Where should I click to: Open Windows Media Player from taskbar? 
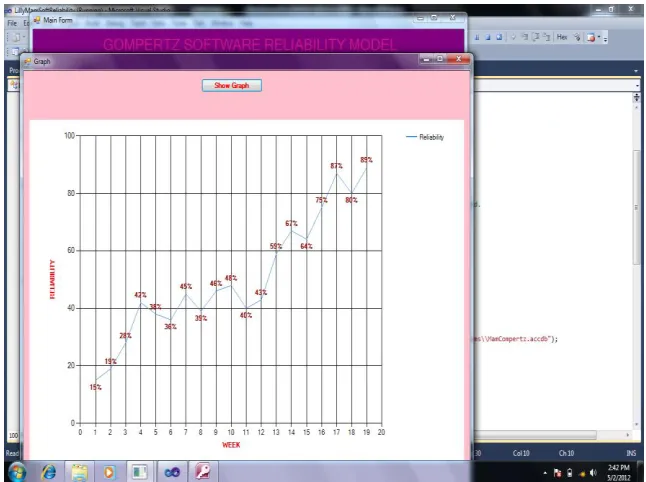[x=109, y=472]
